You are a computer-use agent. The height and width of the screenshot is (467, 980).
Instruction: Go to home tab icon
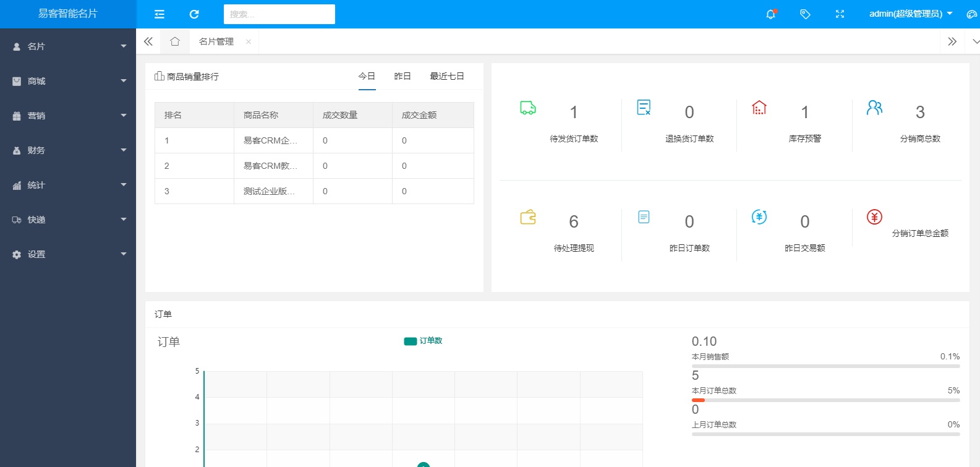[x=175, y=41]
